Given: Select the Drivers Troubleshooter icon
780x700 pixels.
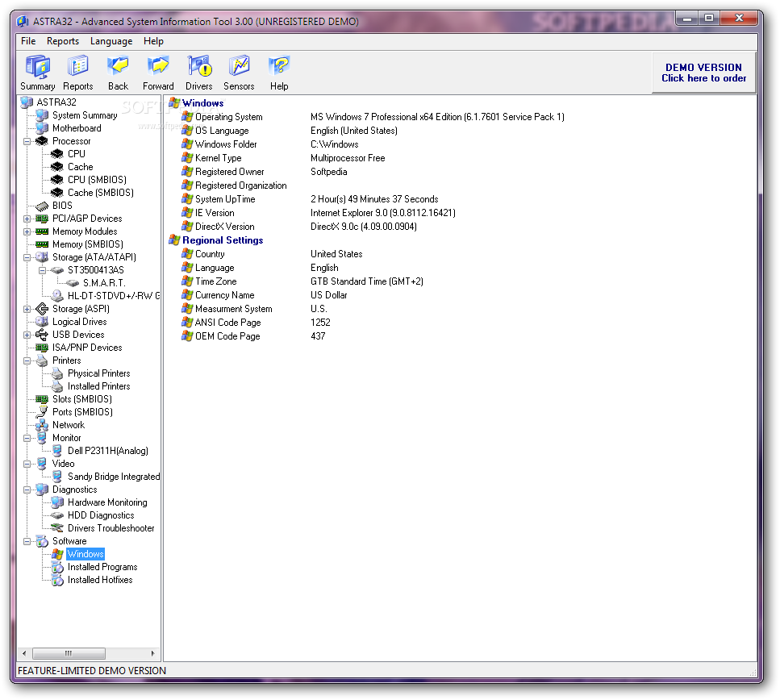Looking at the screenshot, I should [x=57, y=528].
